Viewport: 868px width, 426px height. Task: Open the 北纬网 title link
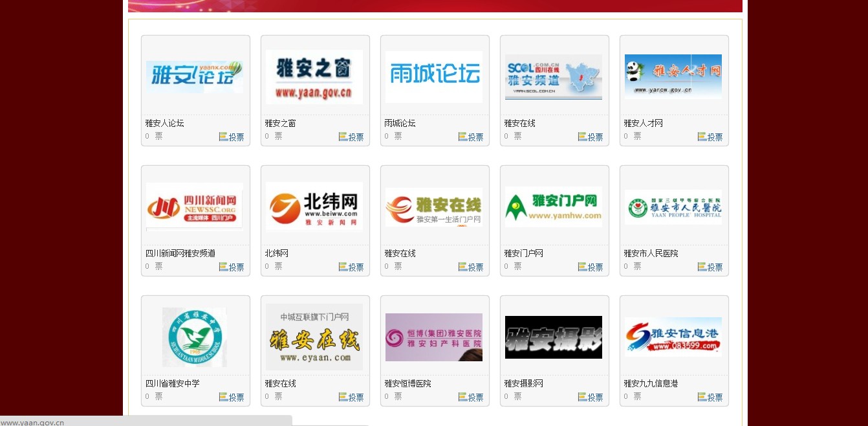point(276,253)
